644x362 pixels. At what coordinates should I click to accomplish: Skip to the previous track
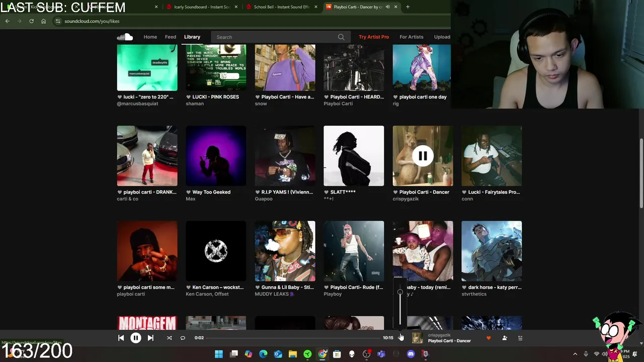click(121, 338)
